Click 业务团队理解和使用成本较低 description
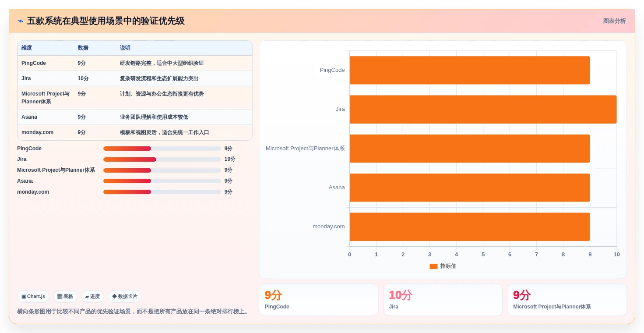This screenshot has width=644, height=333. 154,117
